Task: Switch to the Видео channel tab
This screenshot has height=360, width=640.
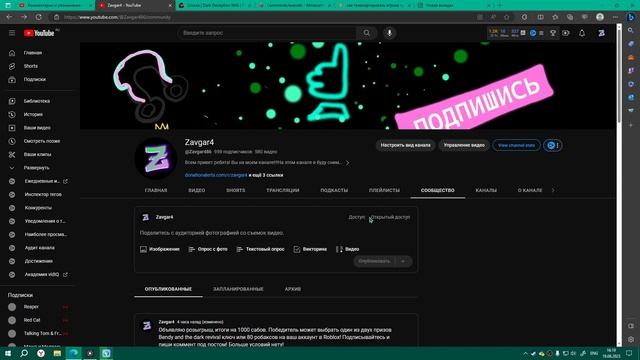Action: [x=197, y=191]
